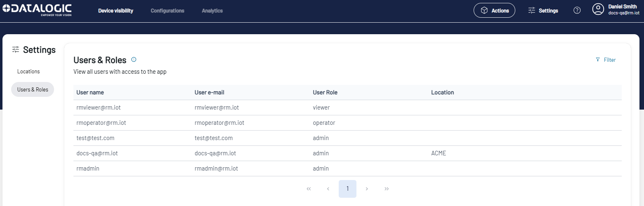Open the Daniel Smith account menu

point(622,10)
